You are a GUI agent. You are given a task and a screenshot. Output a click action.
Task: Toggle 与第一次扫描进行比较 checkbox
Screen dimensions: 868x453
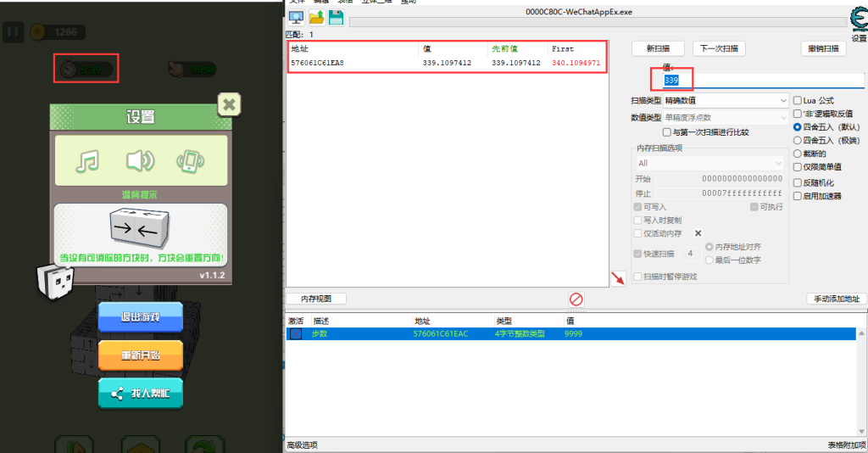coord(667,132)
